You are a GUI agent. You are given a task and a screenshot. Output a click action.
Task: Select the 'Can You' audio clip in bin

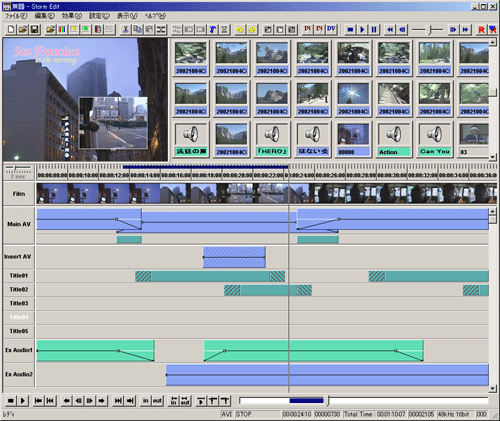[435, 139]
